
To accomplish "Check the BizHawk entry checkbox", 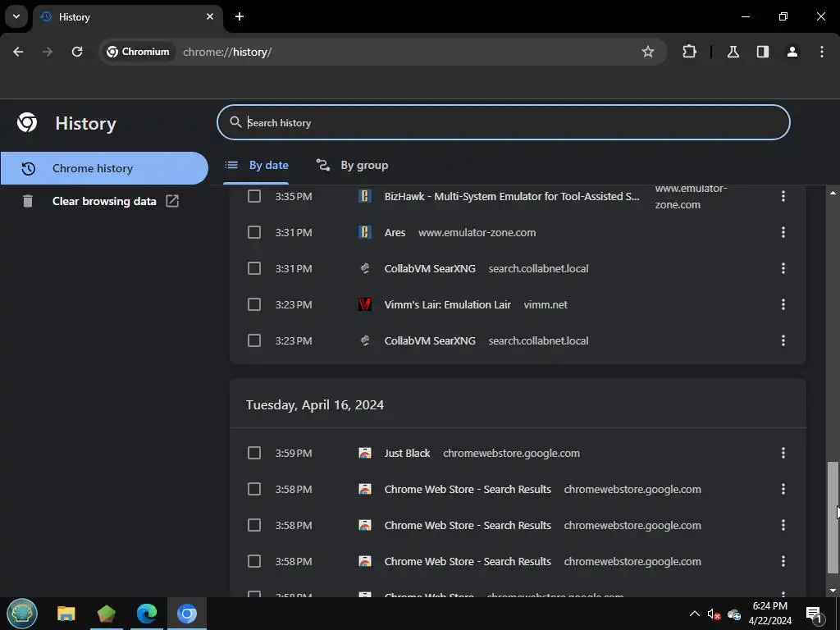I will coord(254,196).
